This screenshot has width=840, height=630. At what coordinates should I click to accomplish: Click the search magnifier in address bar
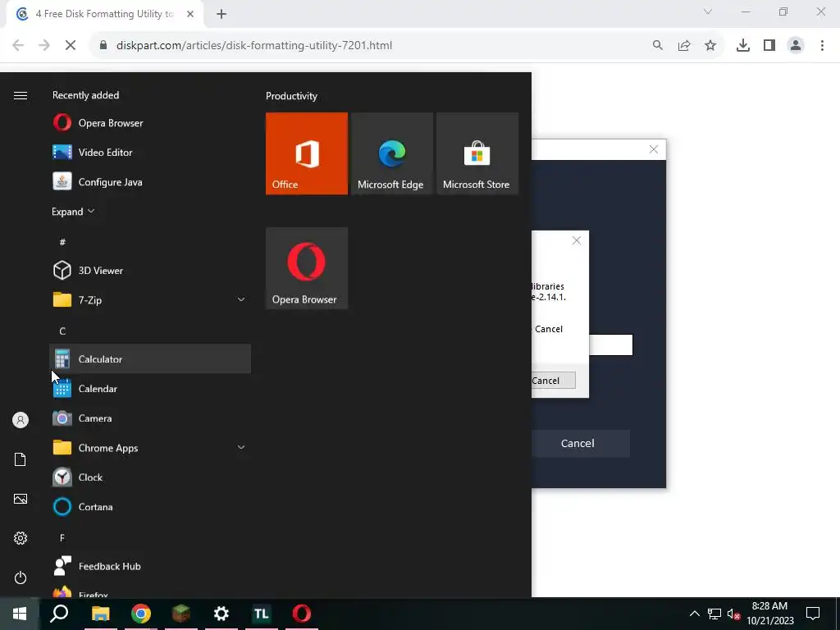pyautogui.click(x=657, y=46)
